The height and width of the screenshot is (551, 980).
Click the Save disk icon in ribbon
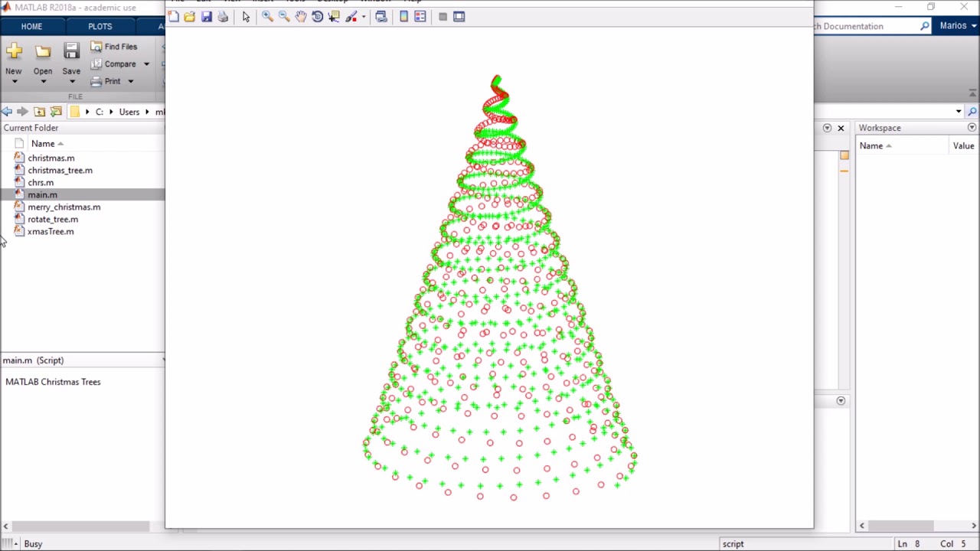coord(71,51)
